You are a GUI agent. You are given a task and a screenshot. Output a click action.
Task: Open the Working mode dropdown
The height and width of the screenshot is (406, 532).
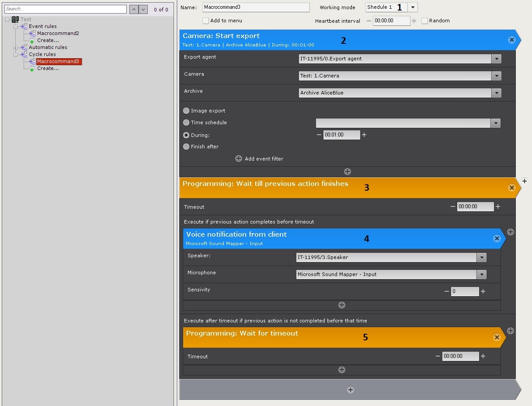pyautogui.click(x=413, y=7)
